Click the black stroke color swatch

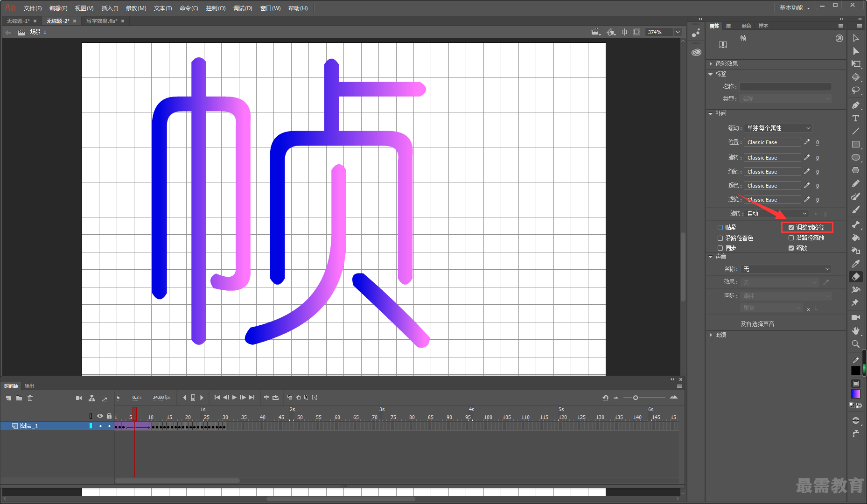(x=855, y=371)
